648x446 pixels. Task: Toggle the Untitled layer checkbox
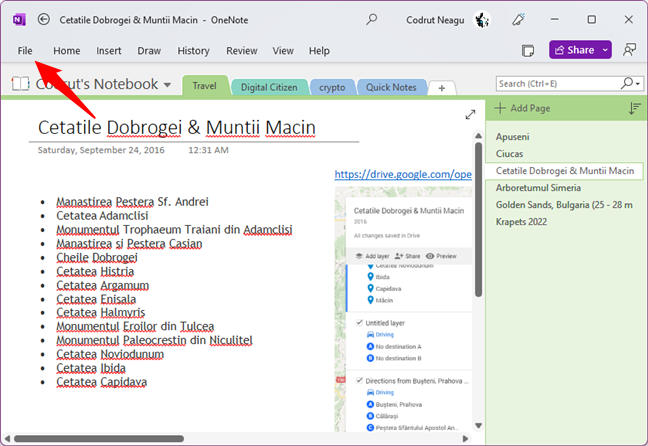tap(360, 323)
